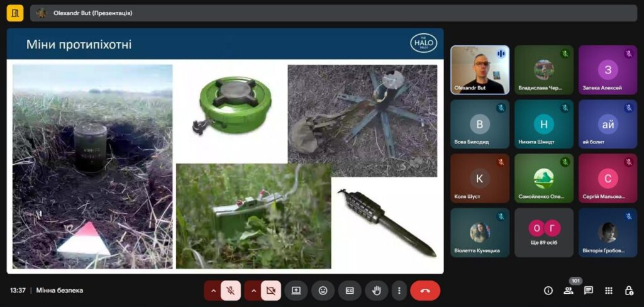Viewport: 644px width, 307px height.
Task: Expand video settings arrow beside camera
Action: (x=253, y=291)
